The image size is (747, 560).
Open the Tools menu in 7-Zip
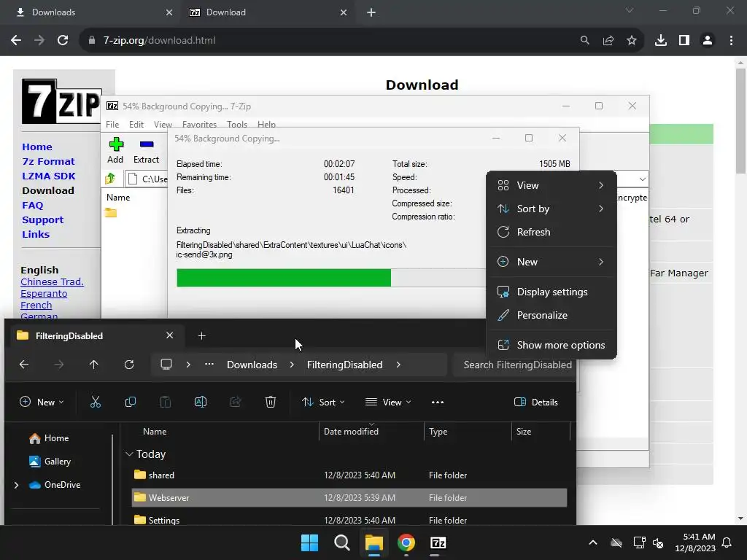pos(237,124)
